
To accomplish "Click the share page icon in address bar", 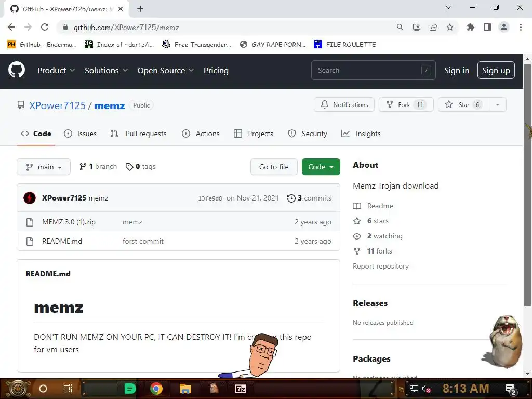I will (x=433, y=27).
